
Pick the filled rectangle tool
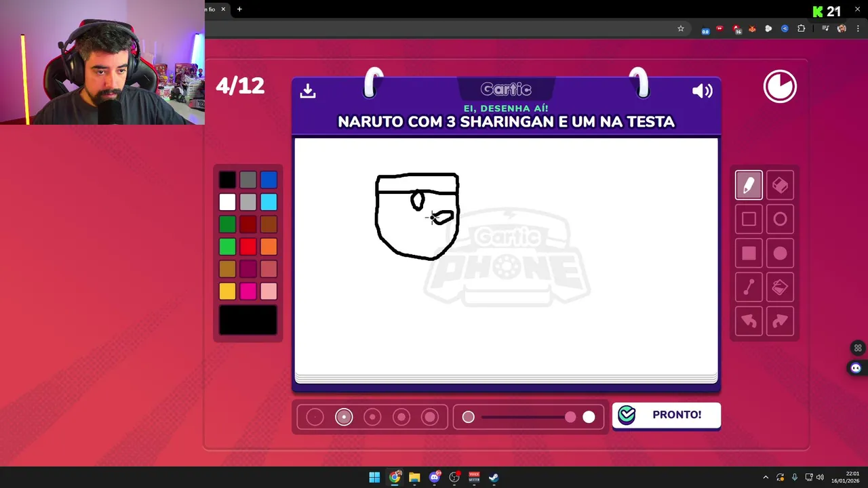(x=749, y=253)
